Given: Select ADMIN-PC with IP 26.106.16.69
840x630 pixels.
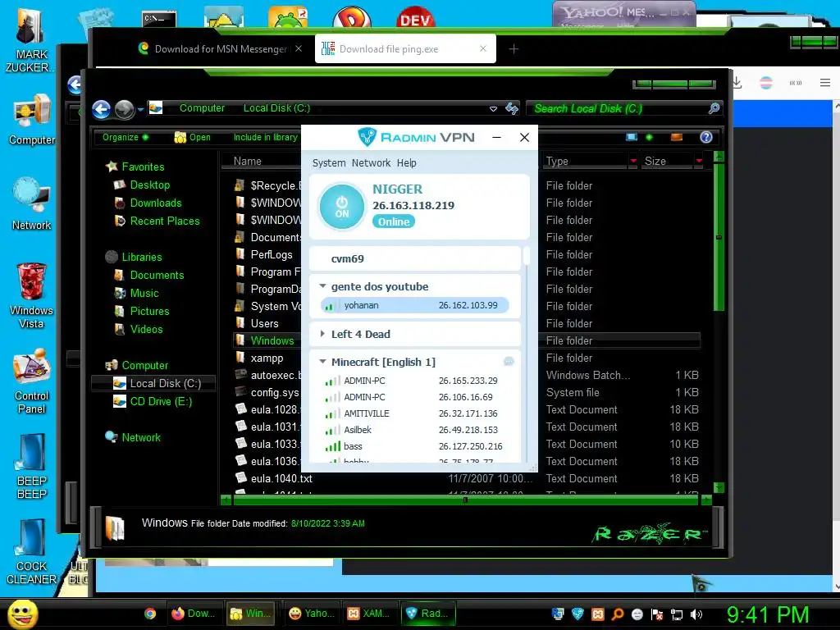Looking at the screenshot, I should pos(414,397).
